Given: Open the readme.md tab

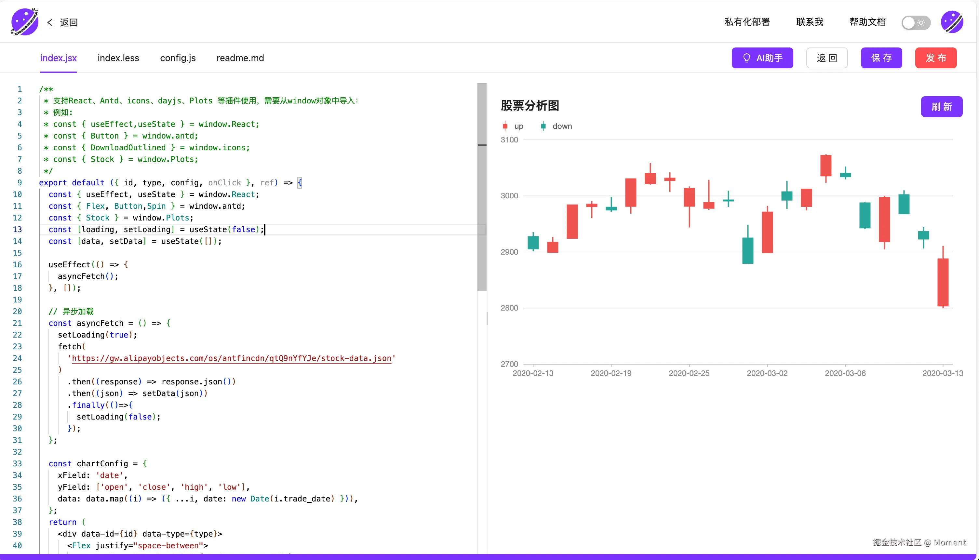Looking at the screenshot, I should click(240, 58).
